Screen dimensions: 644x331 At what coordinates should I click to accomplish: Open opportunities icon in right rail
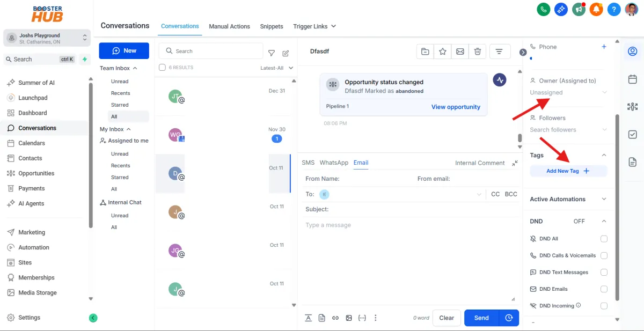click(633, 107)
